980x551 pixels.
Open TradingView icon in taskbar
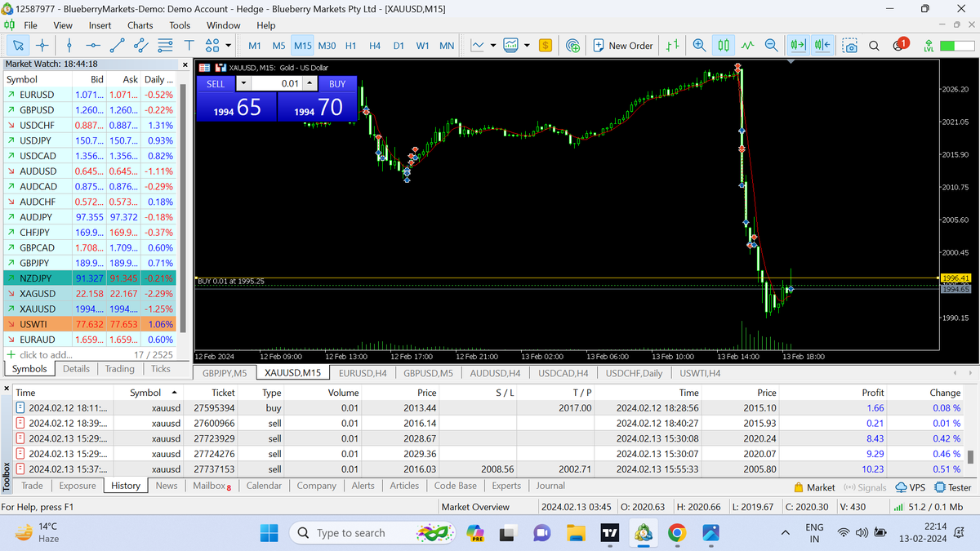609,533
